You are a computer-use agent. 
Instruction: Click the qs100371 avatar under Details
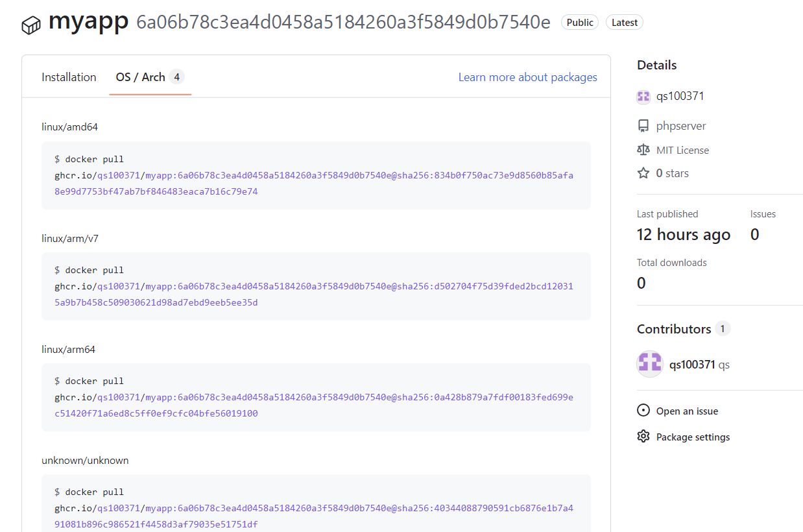pos(643,97)
